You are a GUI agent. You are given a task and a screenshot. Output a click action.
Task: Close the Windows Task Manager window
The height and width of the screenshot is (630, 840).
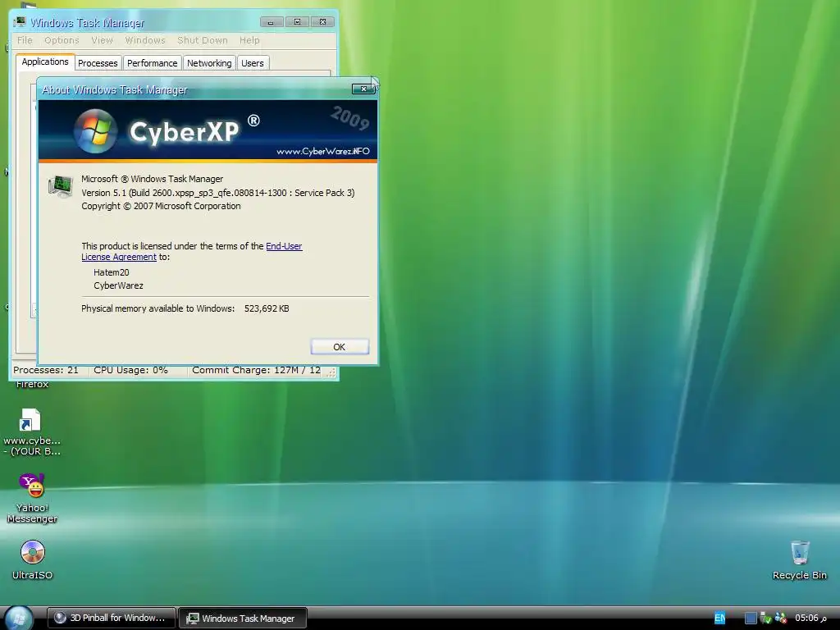[322, 22]
